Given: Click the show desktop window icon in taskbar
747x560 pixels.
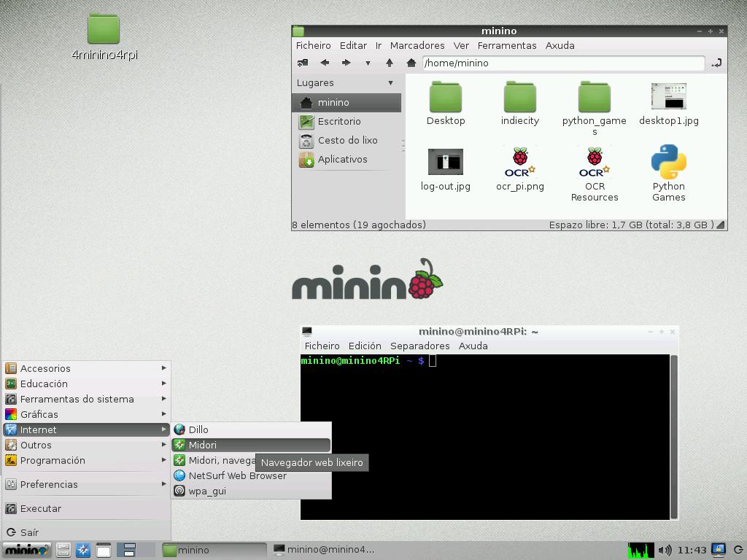Looking at the screenshot, I should click(x=103, y=550).
